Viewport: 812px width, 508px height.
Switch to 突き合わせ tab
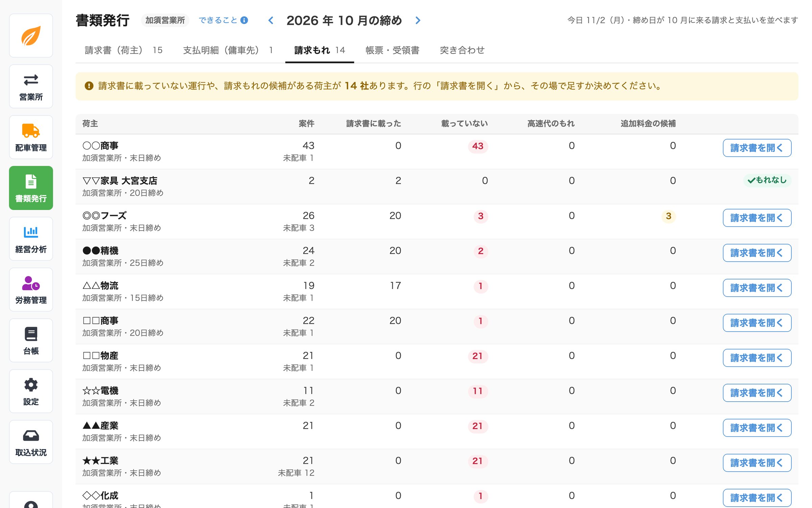(462, 50)
